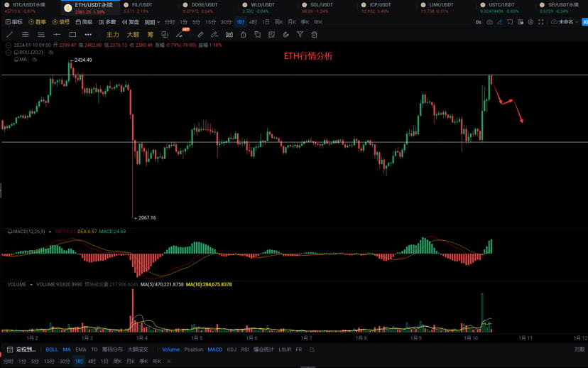The width and height of the screenshot is (588, 368).
Task: Select the top 5分 timeframe
Action: 196,22
